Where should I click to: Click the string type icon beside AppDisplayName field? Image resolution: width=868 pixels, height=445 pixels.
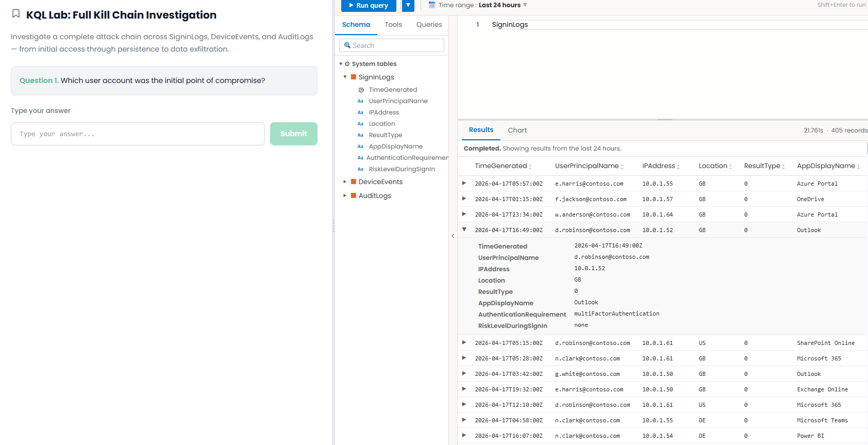click(x=360, y=146)
